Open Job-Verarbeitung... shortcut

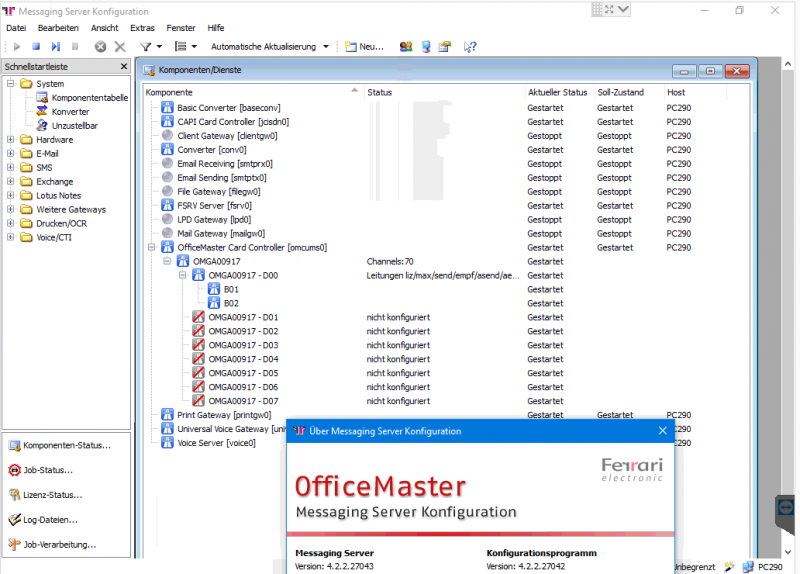(x=52, y=544)
